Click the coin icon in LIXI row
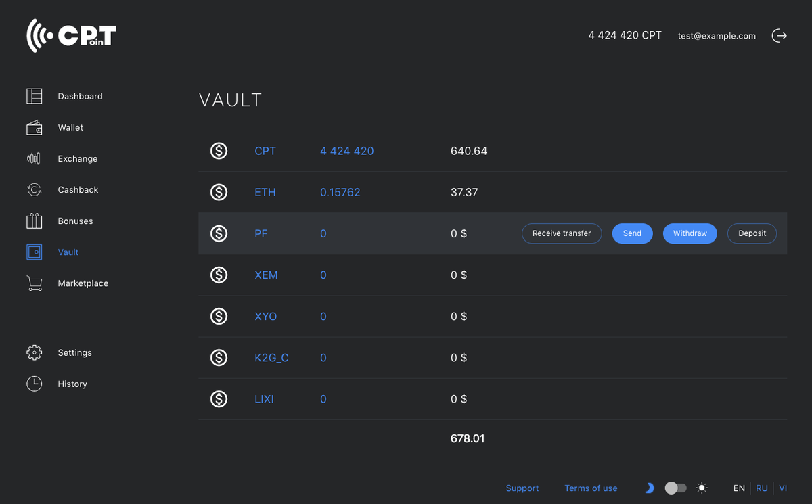Viewport: 812px width, 504px height. pyautogui.click(x=219, y=399)
